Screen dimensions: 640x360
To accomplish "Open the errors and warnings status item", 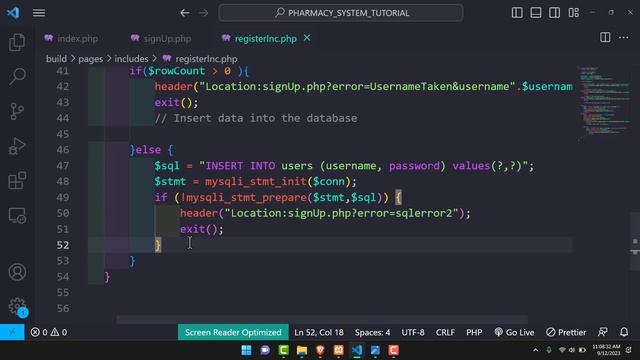I will click(49, 332).
